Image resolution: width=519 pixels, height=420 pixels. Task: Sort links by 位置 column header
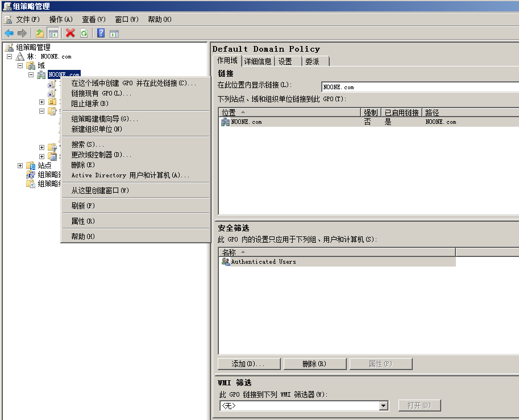(x=289, y=113)
